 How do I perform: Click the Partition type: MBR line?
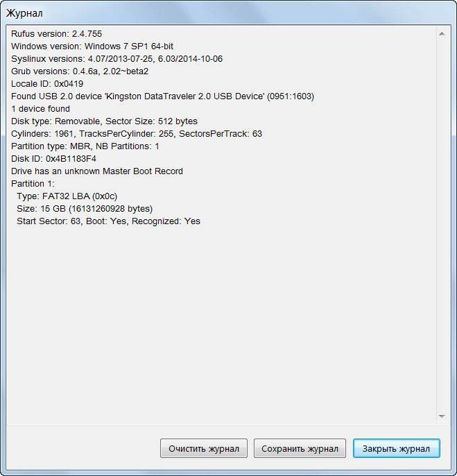coord(85,146)
